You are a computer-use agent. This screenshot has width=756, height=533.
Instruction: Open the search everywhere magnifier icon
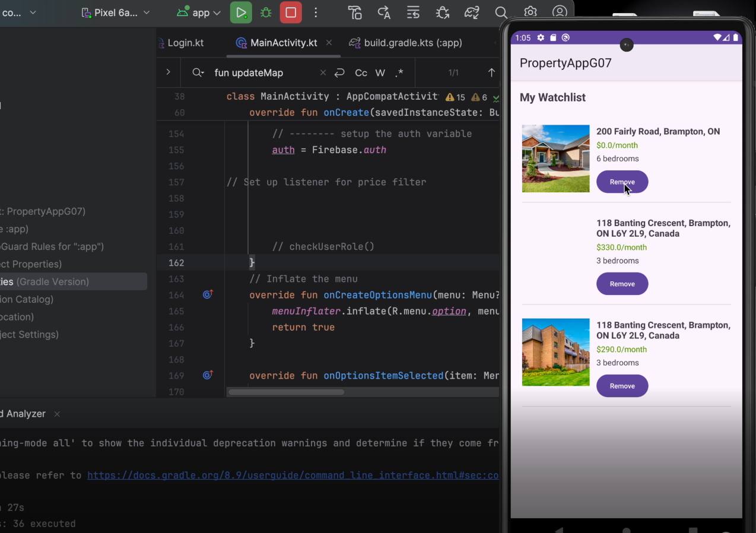pyautogui.click(x=501, y=12)
